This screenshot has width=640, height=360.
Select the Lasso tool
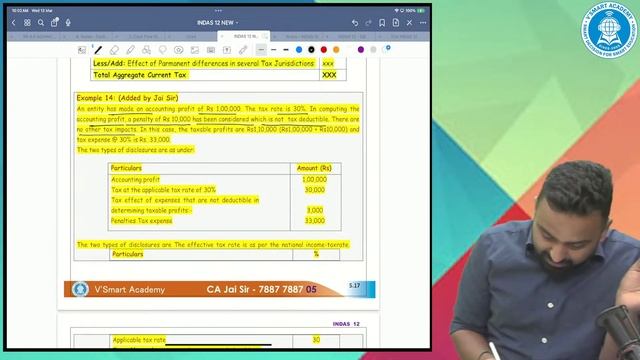click(162, 50)
